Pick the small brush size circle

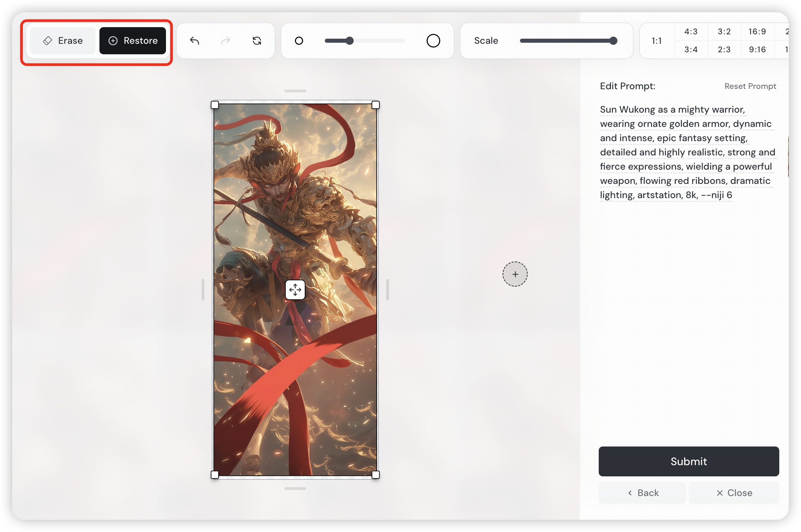[x=299, y=41]
